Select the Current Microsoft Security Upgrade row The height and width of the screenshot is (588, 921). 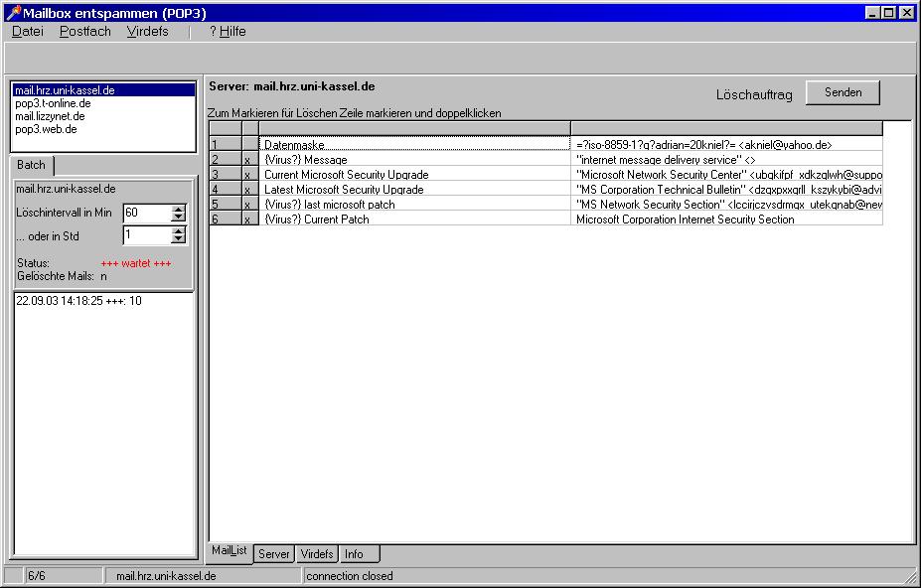click(343, 175)
